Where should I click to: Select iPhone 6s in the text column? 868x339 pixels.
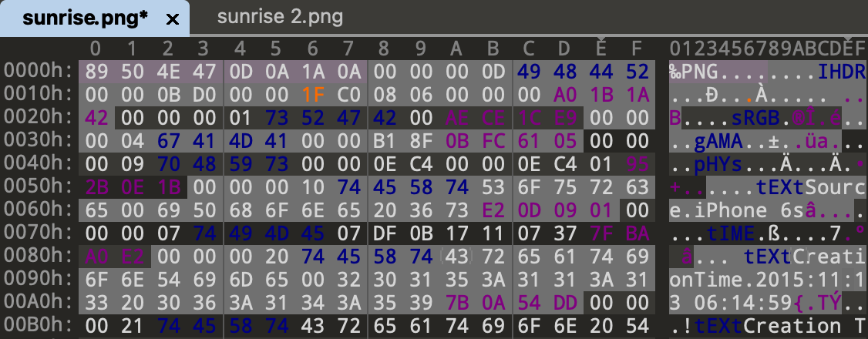click(749, 211)
